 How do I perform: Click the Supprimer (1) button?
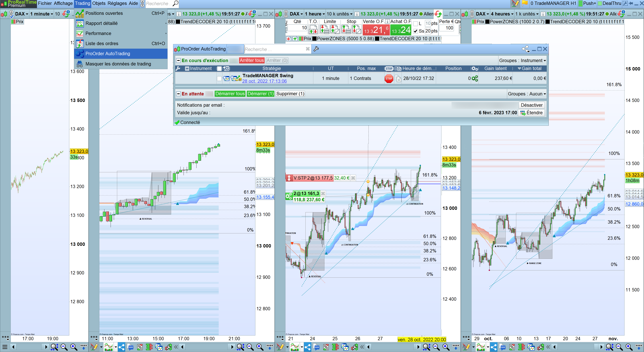point(290,94)
